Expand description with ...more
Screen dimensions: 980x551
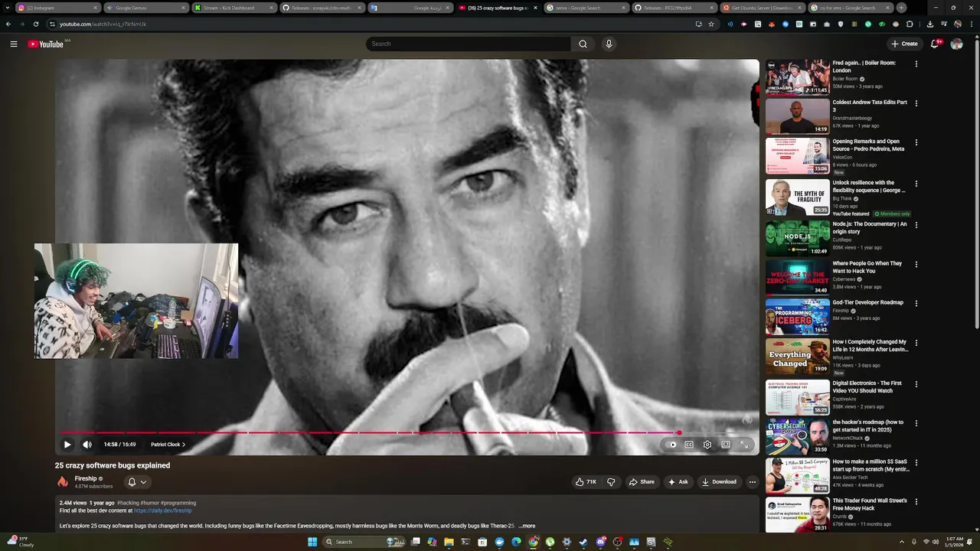click(x=528, y=526)
